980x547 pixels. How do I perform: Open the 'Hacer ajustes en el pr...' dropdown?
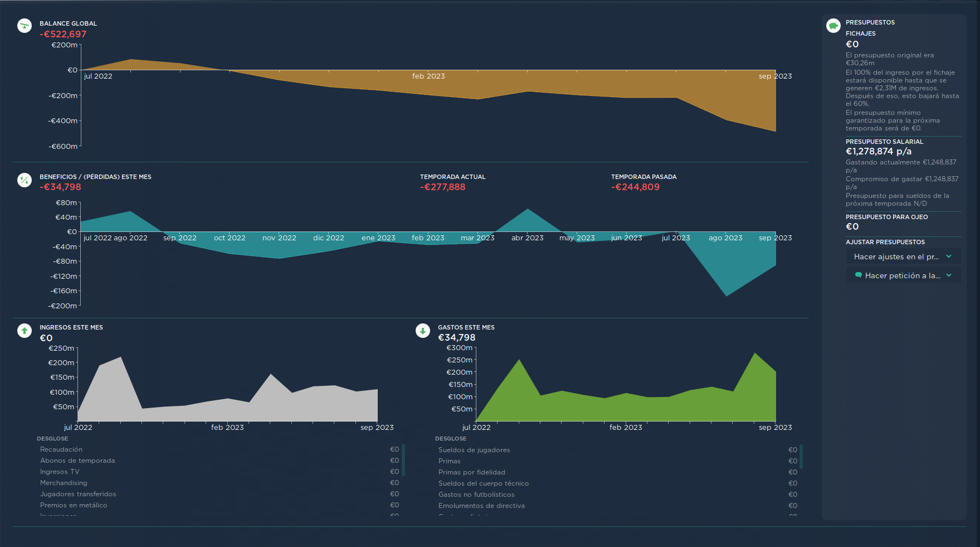pos(903,256)
